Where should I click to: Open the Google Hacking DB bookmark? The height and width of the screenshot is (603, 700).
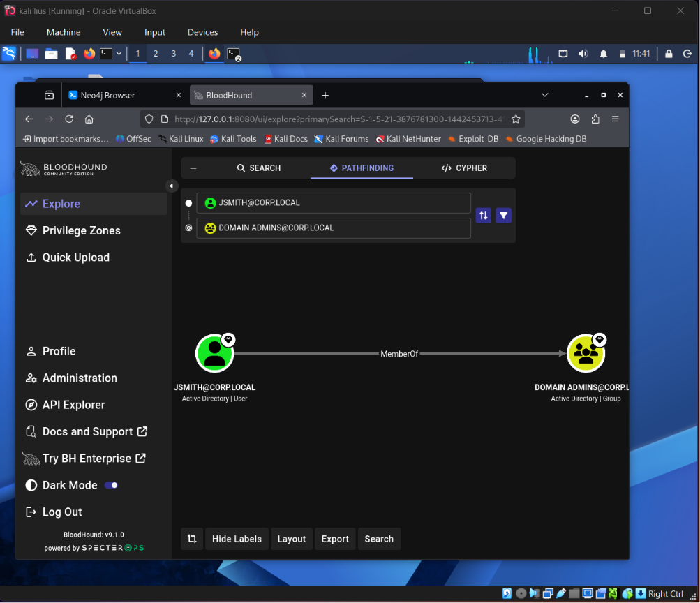[546, 139]
